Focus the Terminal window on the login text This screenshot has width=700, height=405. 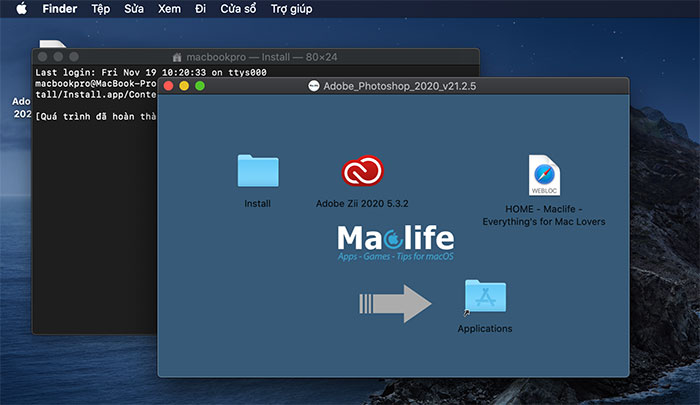tap(95, 74)
